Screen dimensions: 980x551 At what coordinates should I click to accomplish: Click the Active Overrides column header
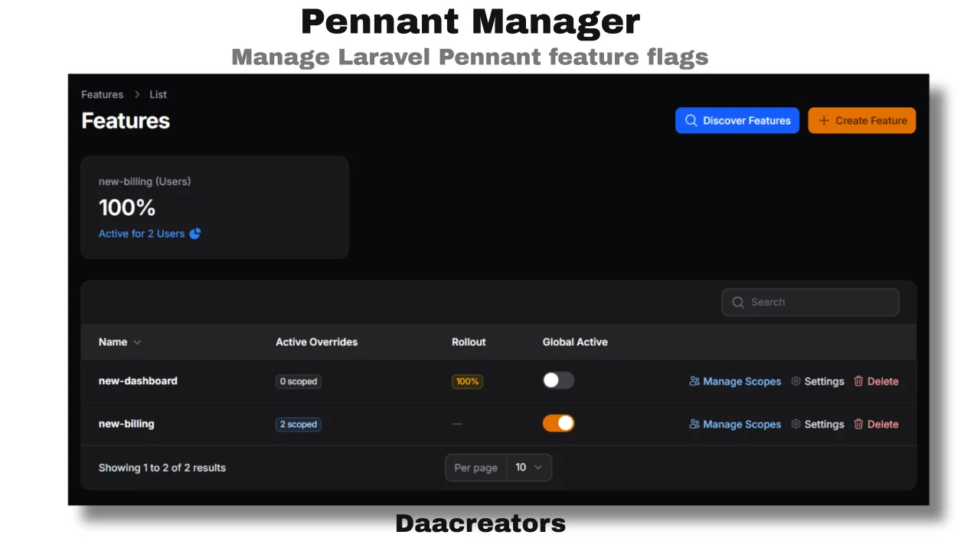(316, 342)
